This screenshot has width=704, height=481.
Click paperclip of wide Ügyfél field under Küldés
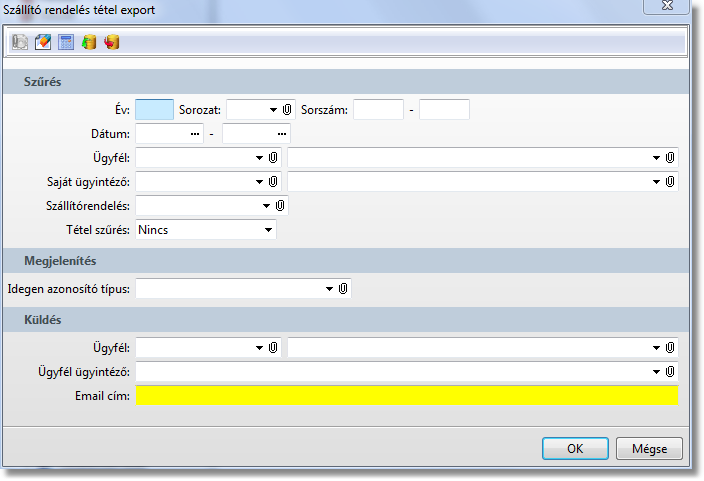click(670, 348)
